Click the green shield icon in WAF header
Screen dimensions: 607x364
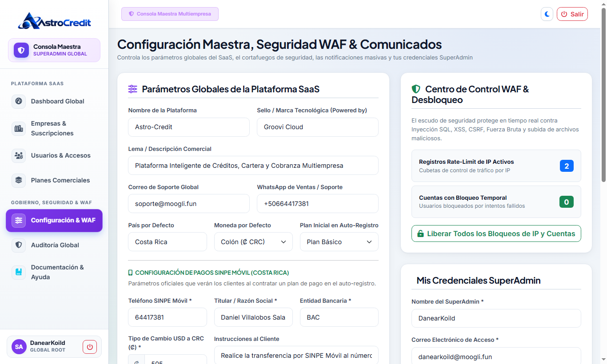(x=416, y=89)
